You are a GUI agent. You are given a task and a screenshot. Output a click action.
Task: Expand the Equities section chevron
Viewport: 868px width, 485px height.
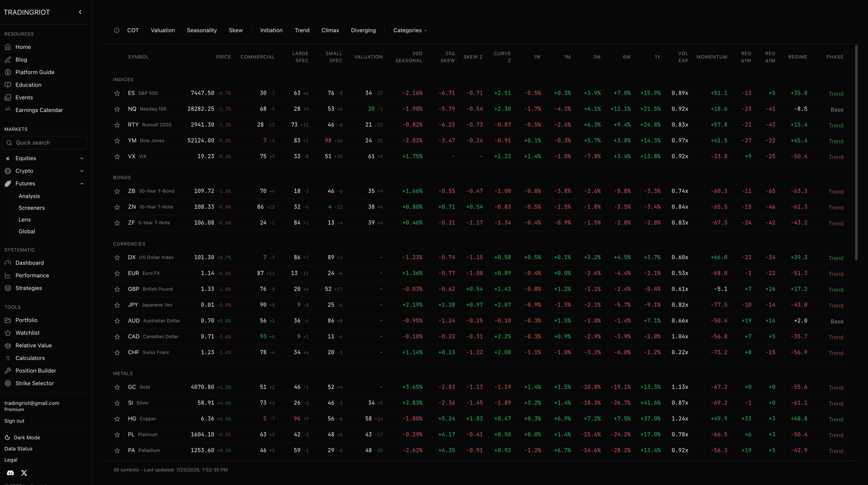(82, 158)
